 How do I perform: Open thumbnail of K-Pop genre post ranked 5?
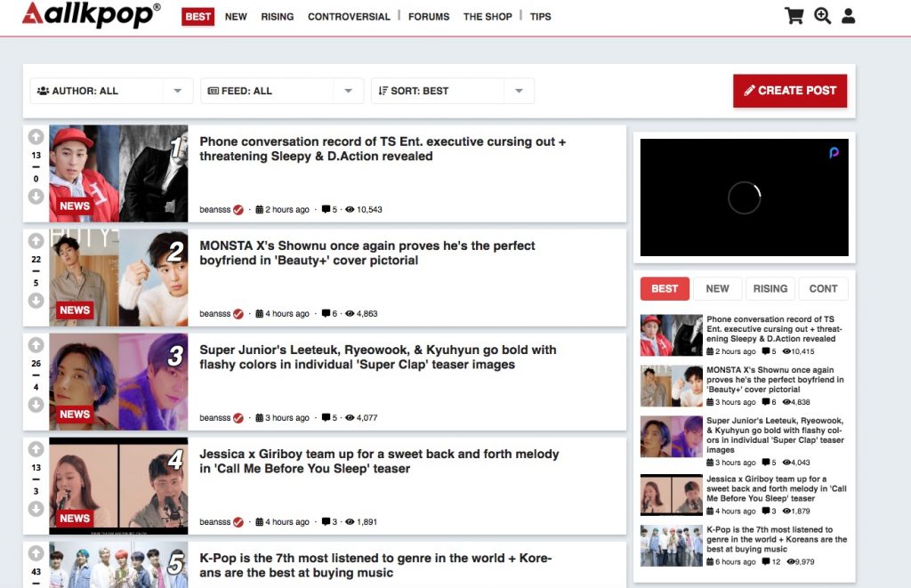(118, 565)
